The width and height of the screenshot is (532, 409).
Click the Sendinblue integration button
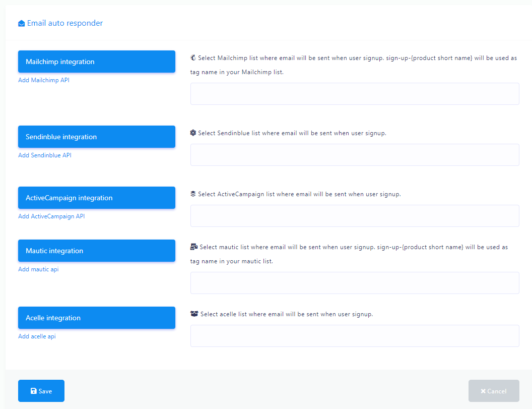click(x=97, y=137)
